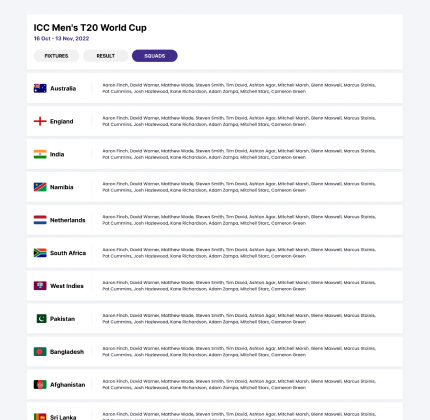Select the Squads tab
This screenshot has width=430, height=420.
(x=155, y=56)
